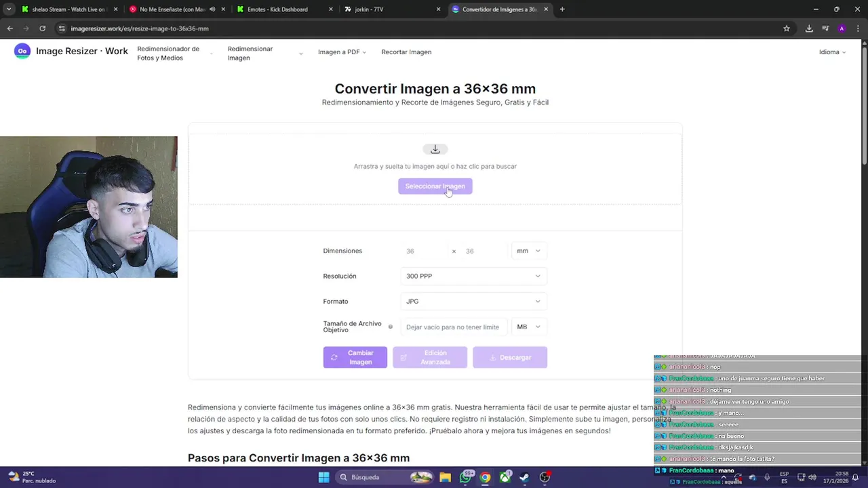Viewport: 868px width, 488px height.
Task: Click the webcam overlay thumbnail
Action: [89, 207]
